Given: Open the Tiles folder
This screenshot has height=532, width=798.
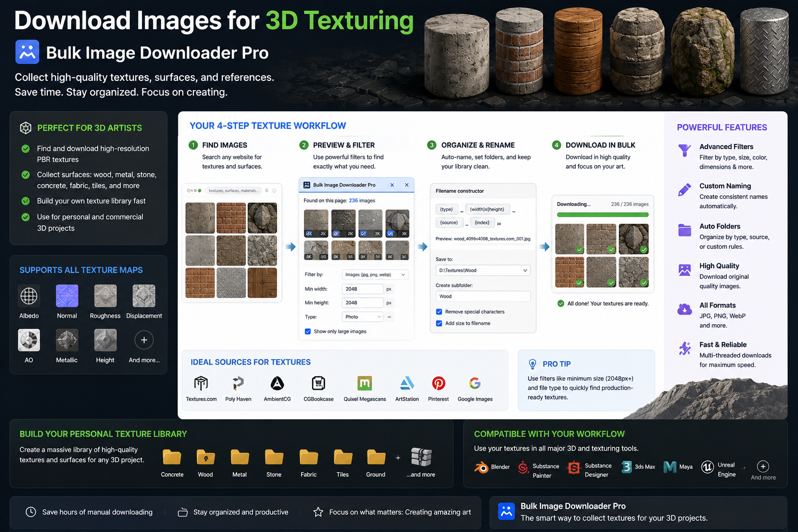Looking at the screenshot, I should click(x=343, y=457).
